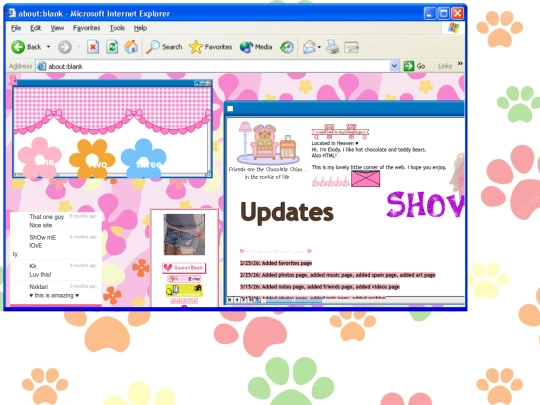The image size is (540, 405).
Task: Open the Edit menu
Action: [35, 28]
